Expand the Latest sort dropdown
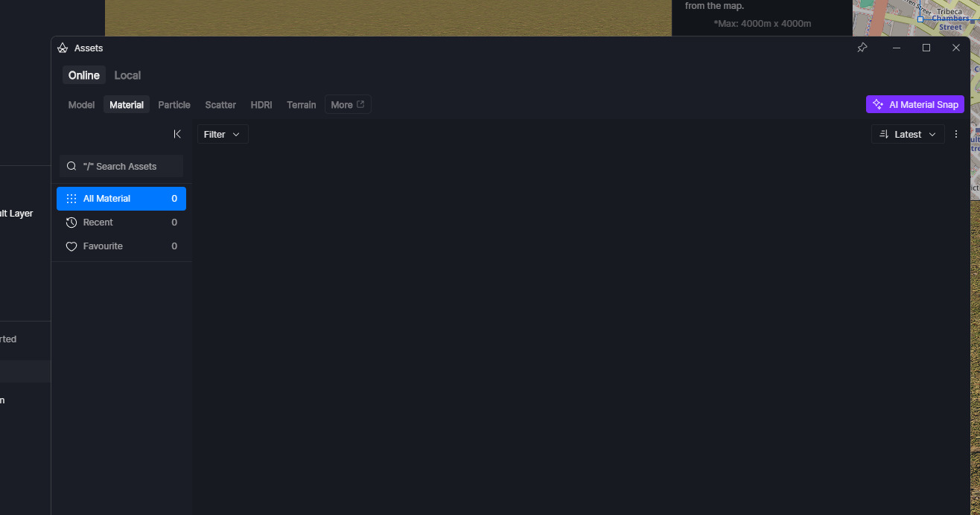Image resolution: width=980 pixels, height=515 pixels. point(907,134)
